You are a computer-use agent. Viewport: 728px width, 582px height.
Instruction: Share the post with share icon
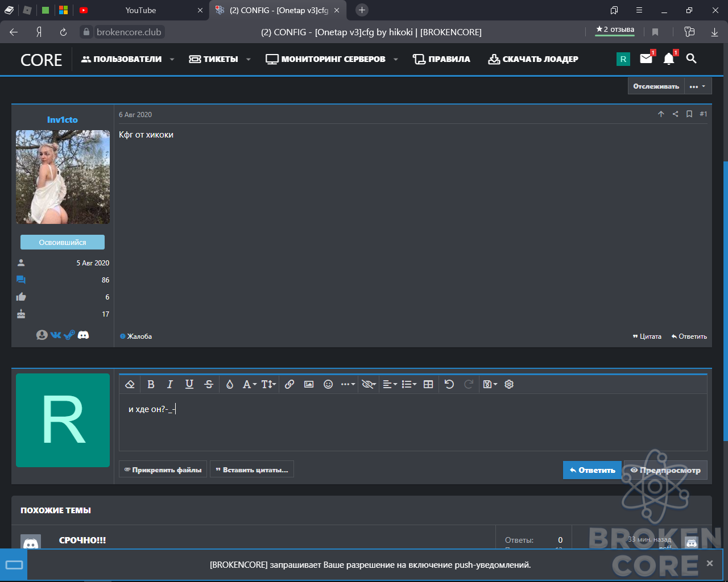click(x=675, y=114)
